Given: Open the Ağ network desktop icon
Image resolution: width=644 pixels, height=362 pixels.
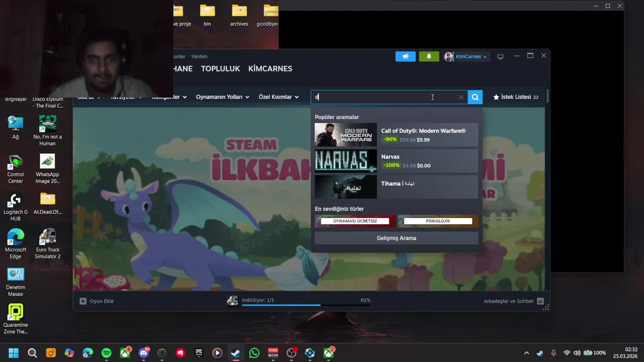Looking at the screenshot, I should pyautogui.click(x=16, y=128).
